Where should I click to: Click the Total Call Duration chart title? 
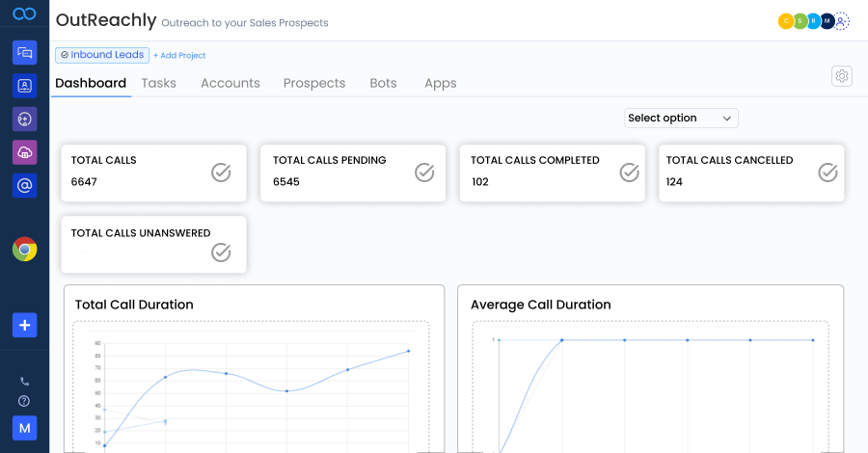click(x=134, y=305)
